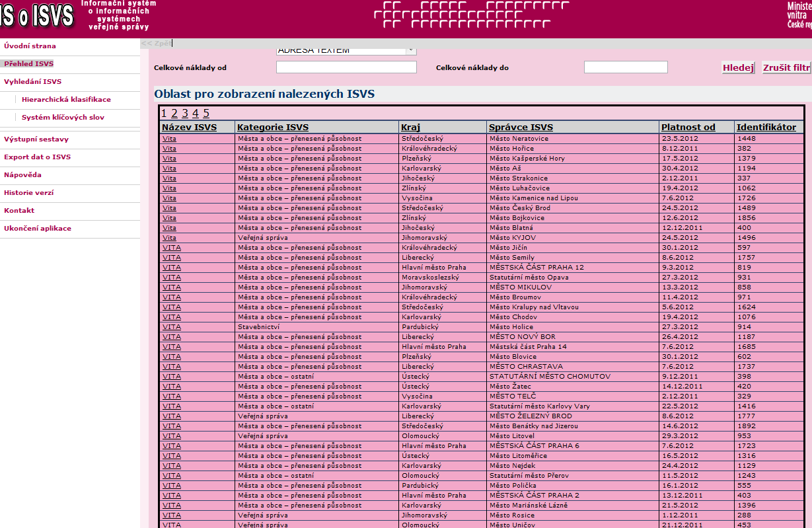Sort by the Kategorie ISVS column
The height and width of the screenshot is (528, 812).
273,128
